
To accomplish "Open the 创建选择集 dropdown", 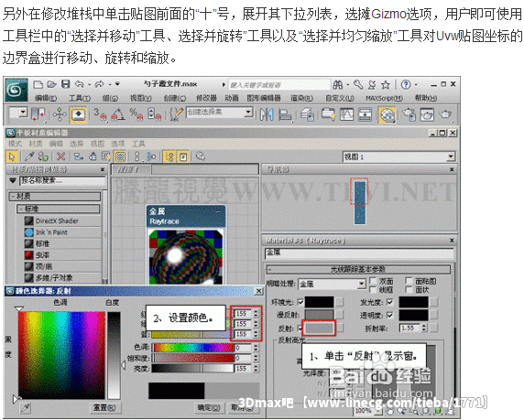I will coord(248,113).
